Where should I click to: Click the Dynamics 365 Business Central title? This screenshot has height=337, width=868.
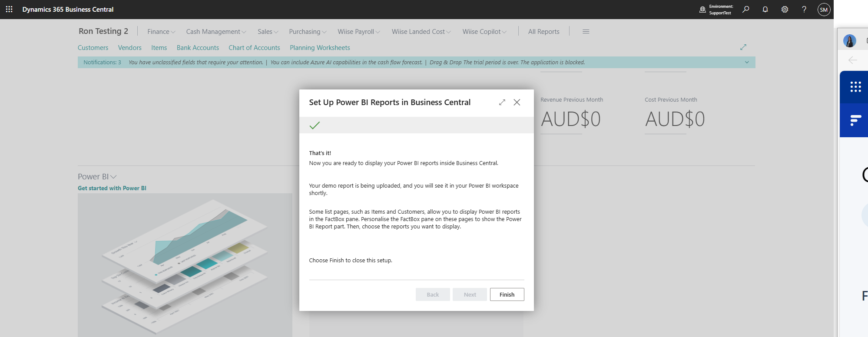click(68, 9)
